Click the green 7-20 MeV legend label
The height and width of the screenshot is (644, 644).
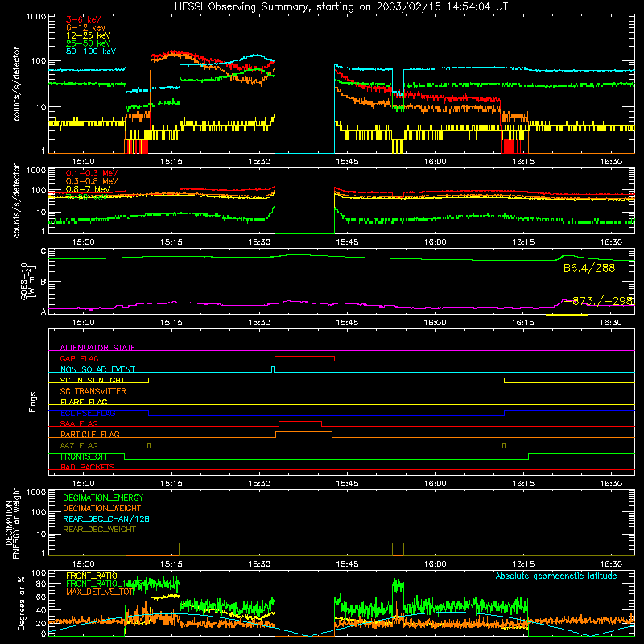(87, 197)
